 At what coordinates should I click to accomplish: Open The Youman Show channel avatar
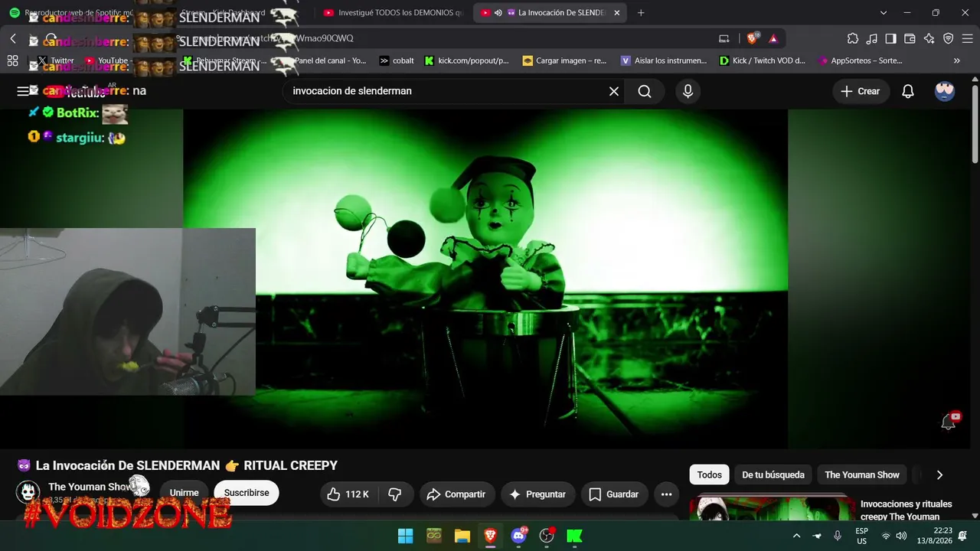click(x=28, y=491)
